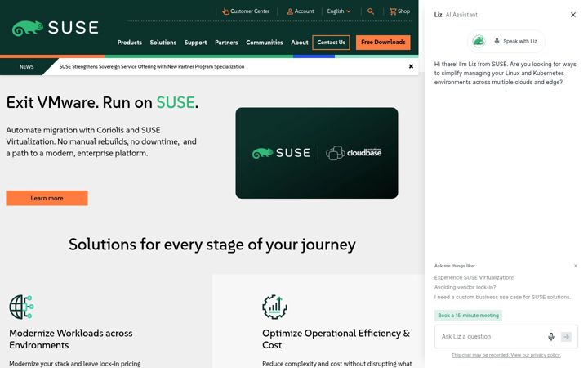Open the Partners menu
Screen dimensions: 588x368
coord(226,43)
